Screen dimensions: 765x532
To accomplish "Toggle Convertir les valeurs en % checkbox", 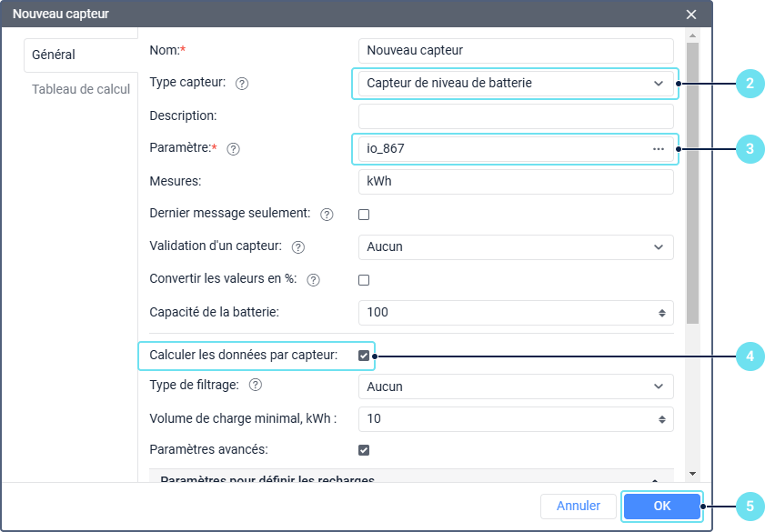I will click(364, 280).
